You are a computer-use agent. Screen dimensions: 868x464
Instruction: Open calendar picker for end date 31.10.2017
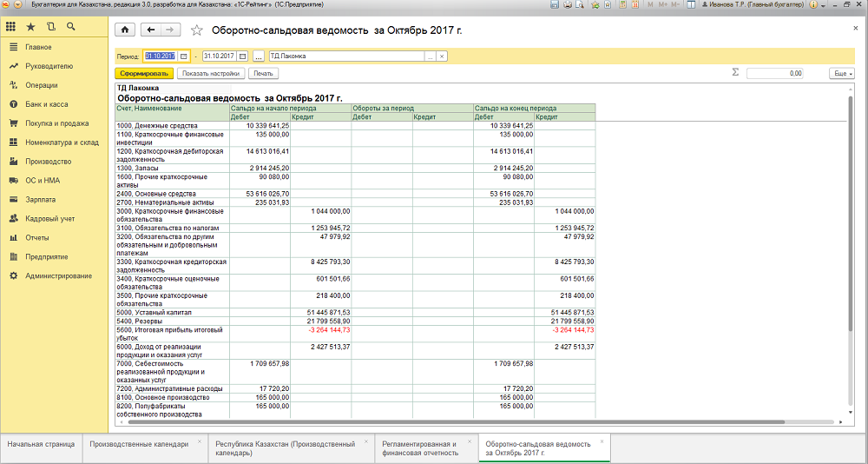[x=243, y=56]
